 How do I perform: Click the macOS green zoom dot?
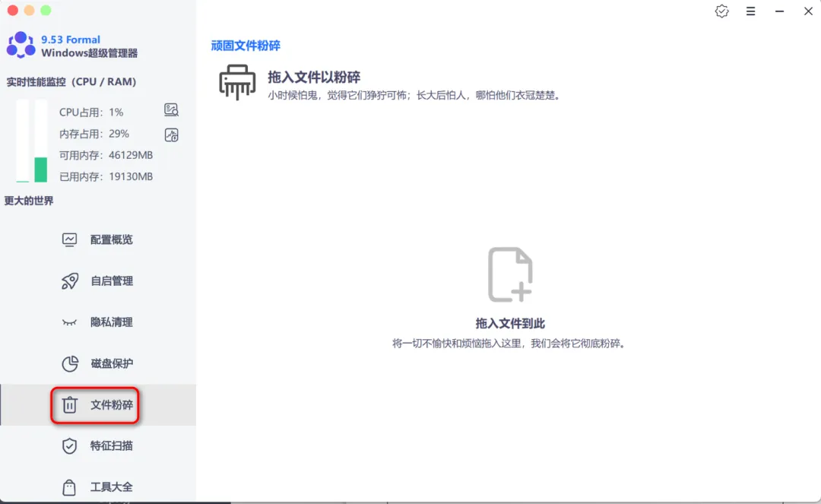pyautogui.click(x=46, y=11)
